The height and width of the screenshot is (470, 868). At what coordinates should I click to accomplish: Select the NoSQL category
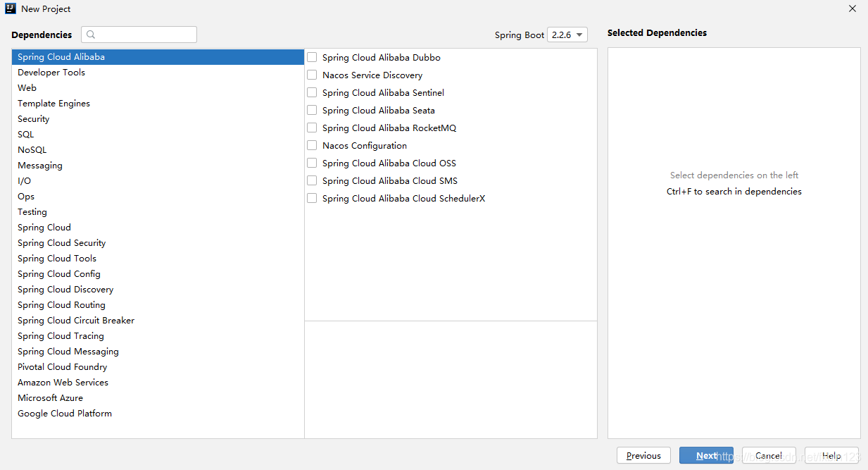[x=158, y=150]
